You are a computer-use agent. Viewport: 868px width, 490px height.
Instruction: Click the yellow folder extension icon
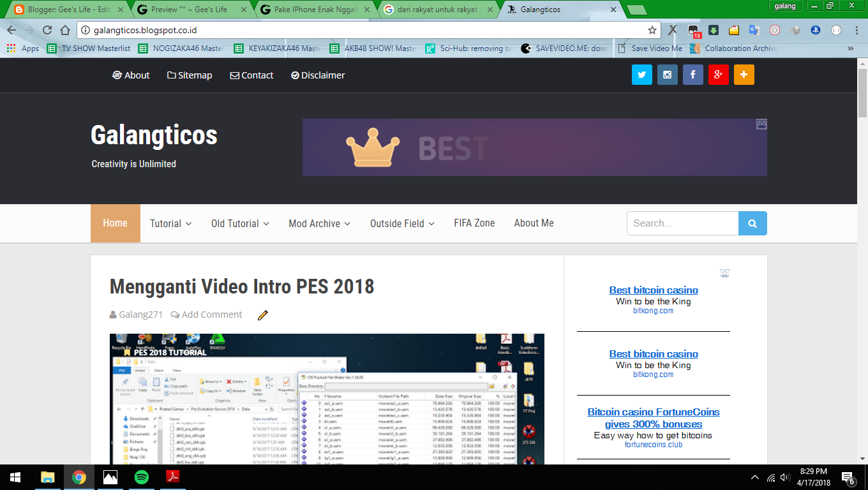tap(734, 30)
